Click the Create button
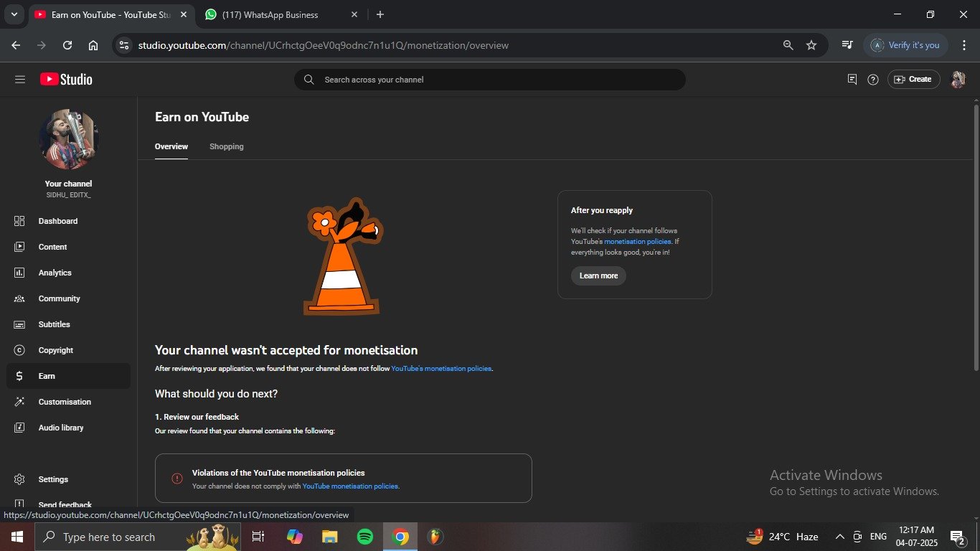The height and width of the screenshot is (551, 980). coord(914,80)
